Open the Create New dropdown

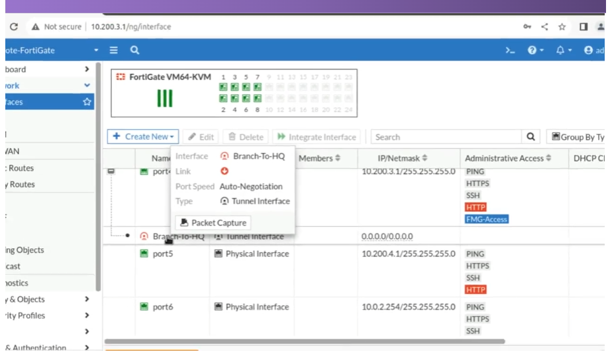143,136
